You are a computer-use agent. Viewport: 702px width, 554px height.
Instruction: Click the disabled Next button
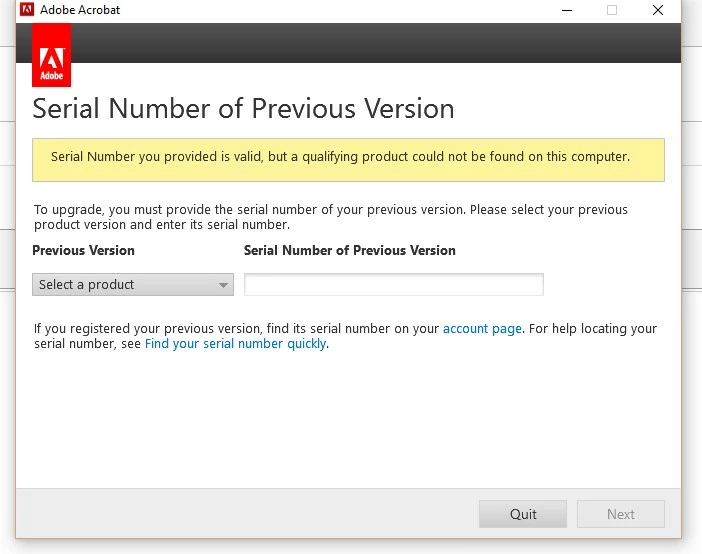[x=621, y=514]
